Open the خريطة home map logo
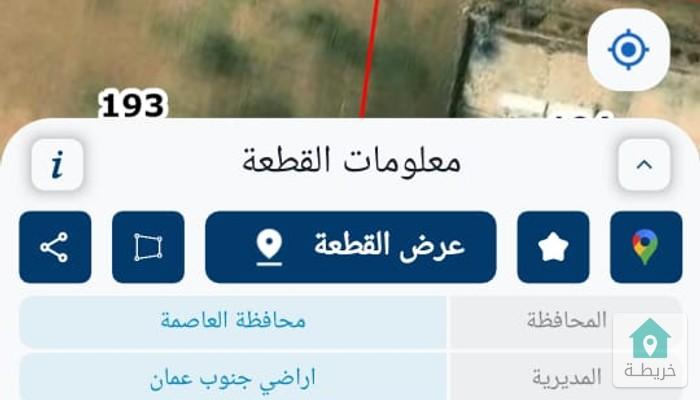The height and width of the screenshot is (400, 700). coord(650,350)
